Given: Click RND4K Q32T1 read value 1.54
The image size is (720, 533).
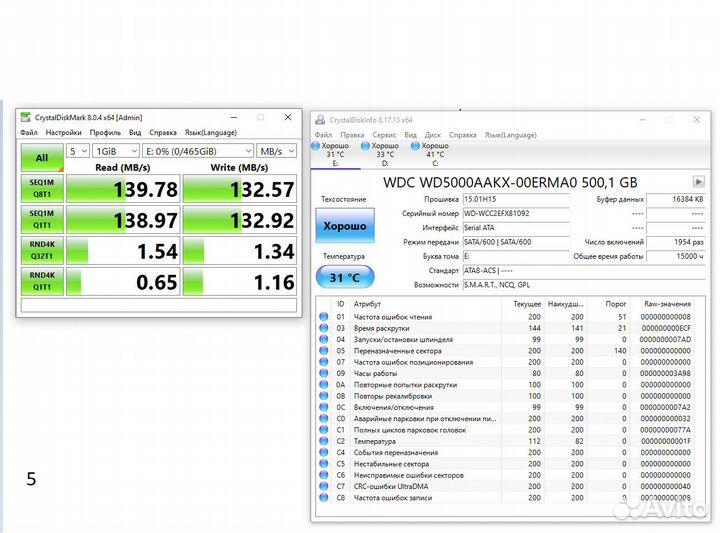Looking at the screenshot, I should 122,250.
